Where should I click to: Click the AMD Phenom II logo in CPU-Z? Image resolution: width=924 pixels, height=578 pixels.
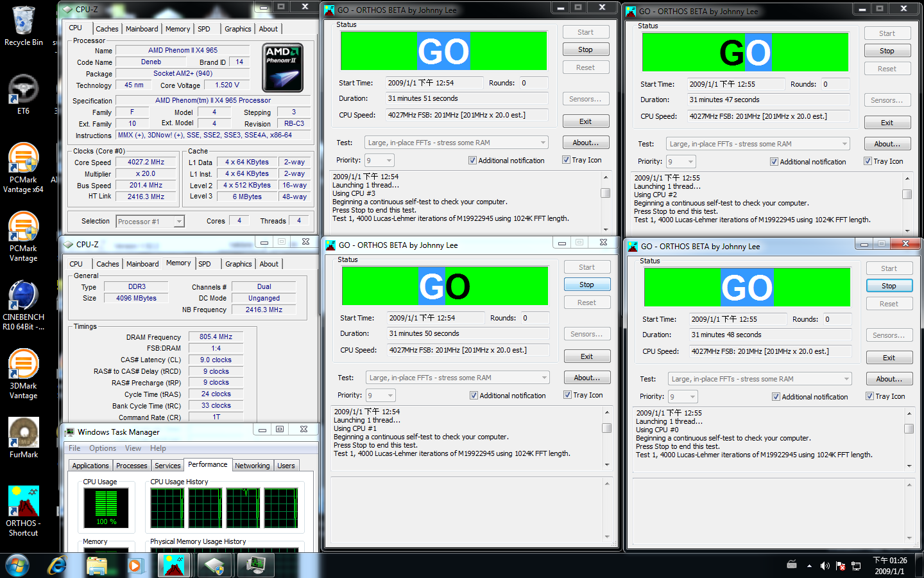[283, 67]
